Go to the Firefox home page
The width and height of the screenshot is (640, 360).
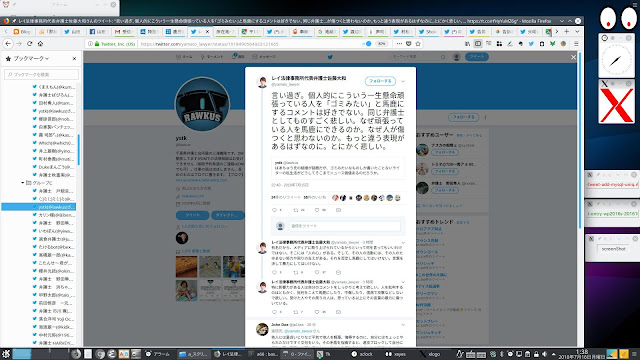(40, 44)
